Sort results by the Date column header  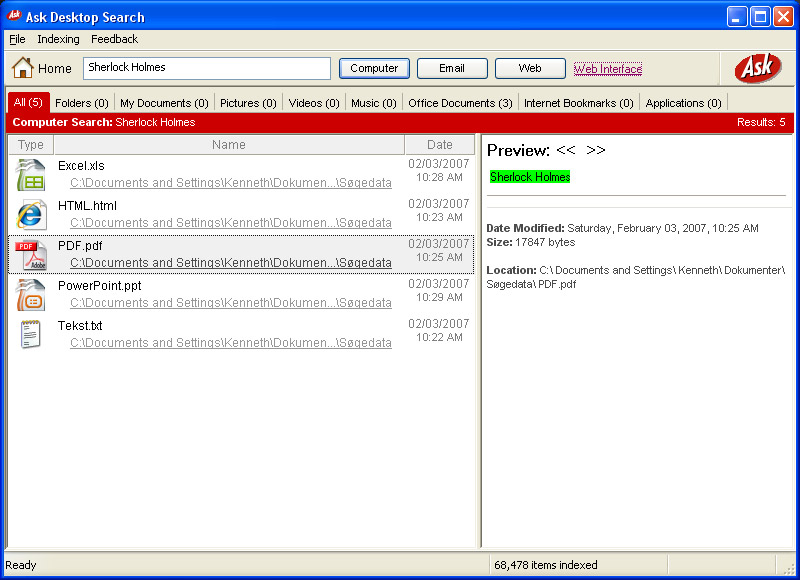pyautogui.click(x=439, y=145)
